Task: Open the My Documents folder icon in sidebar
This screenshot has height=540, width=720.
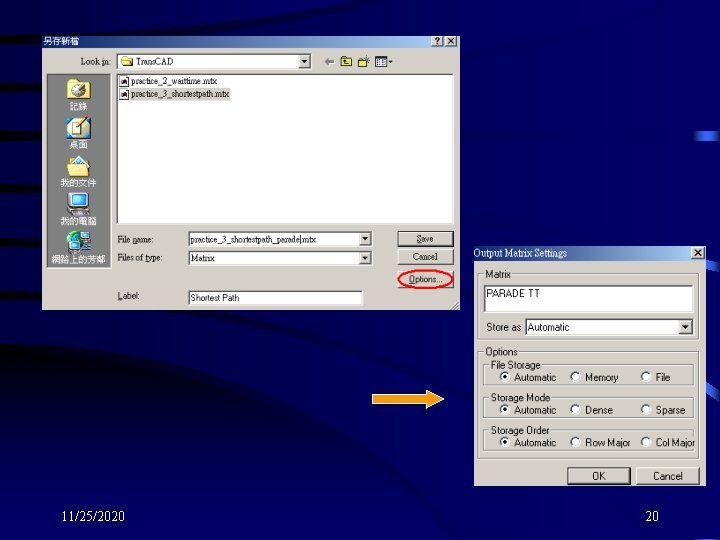Action: (x=79, y=167)
